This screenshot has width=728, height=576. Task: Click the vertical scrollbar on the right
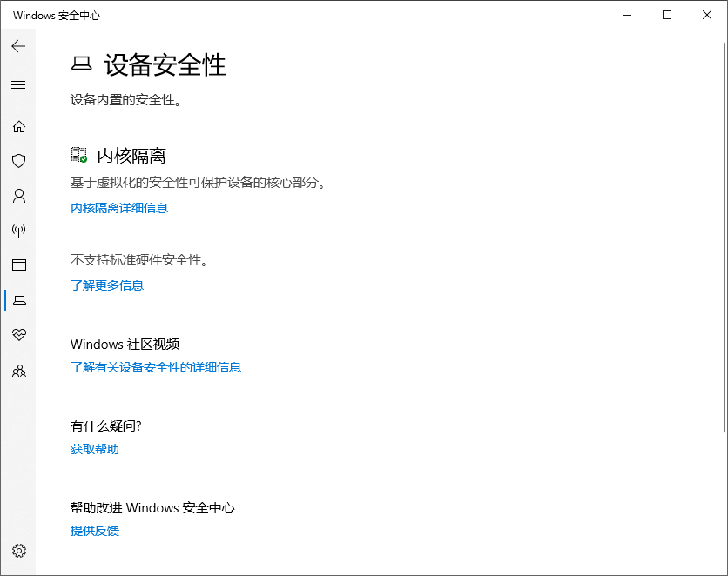tap(725, 238)
